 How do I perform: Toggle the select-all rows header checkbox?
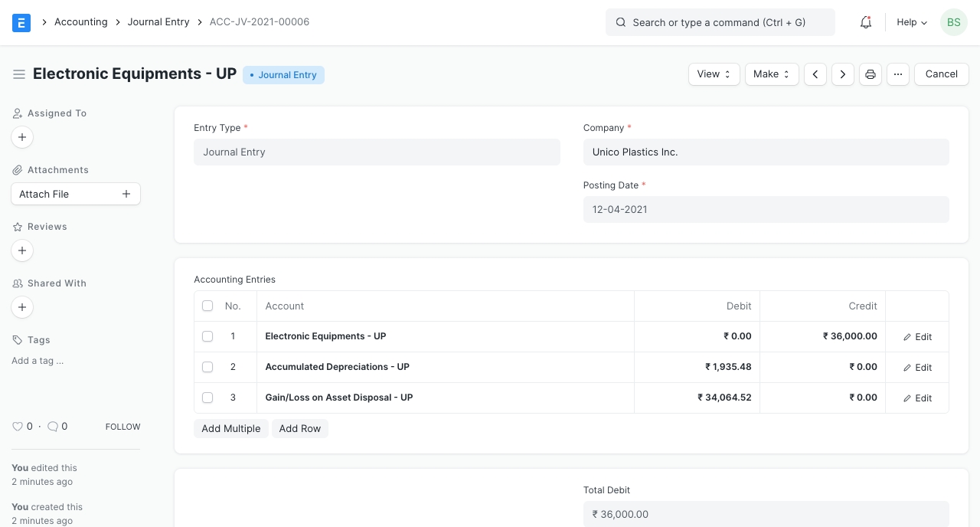pyautogui.click(x=207, y=306)
